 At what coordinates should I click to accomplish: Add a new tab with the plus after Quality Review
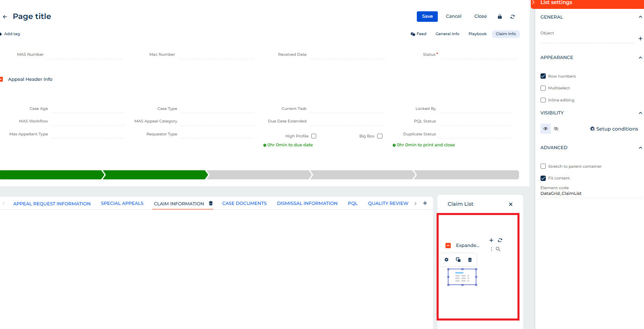coord(425,203)
